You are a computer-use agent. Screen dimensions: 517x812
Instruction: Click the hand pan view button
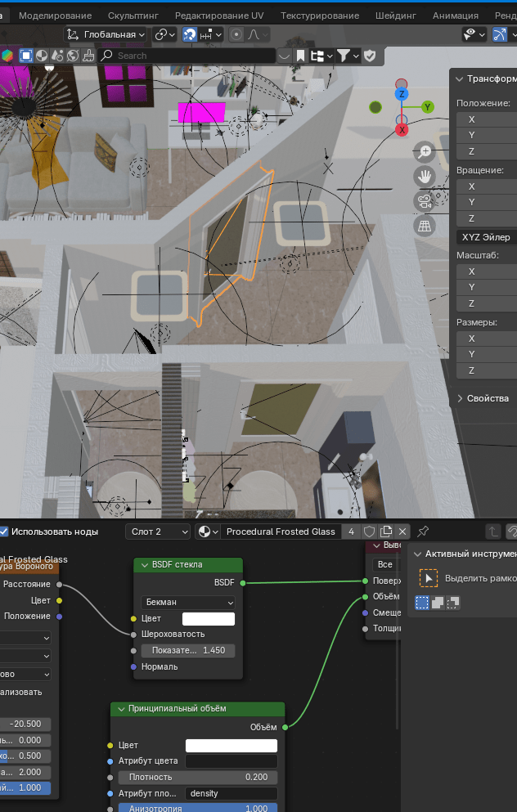pos(425,176)
